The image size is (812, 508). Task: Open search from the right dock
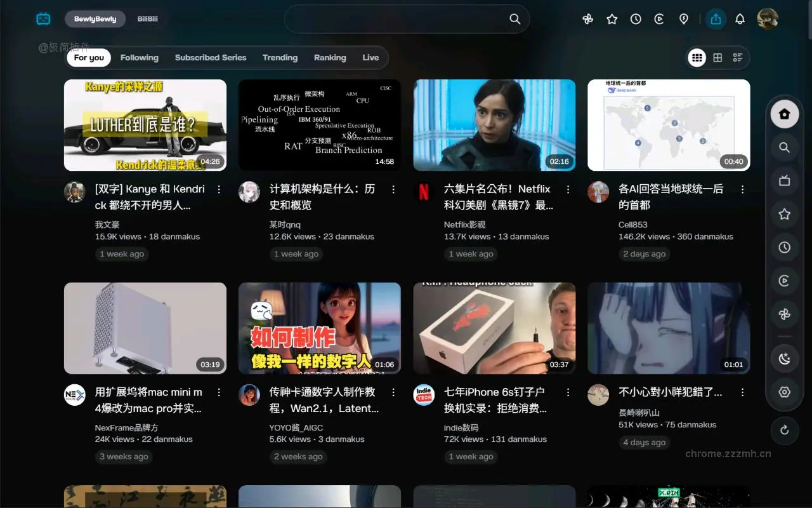click(785, 147)
